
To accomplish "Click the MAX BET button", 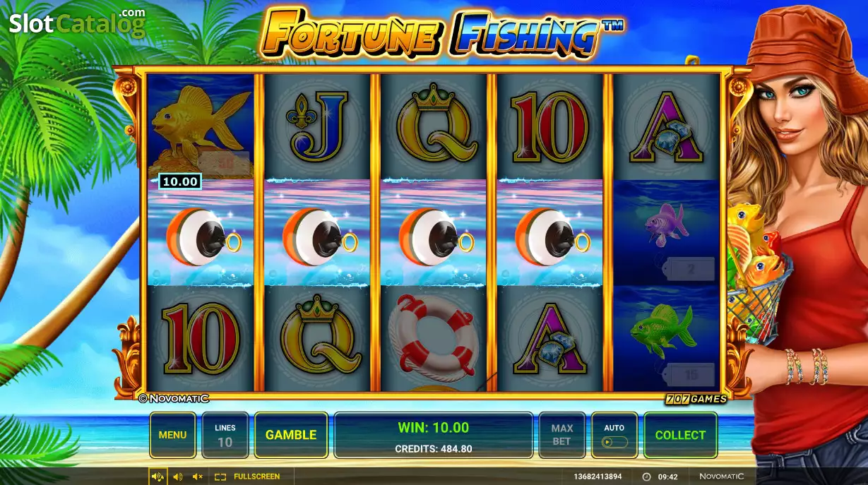I will 562,435.
